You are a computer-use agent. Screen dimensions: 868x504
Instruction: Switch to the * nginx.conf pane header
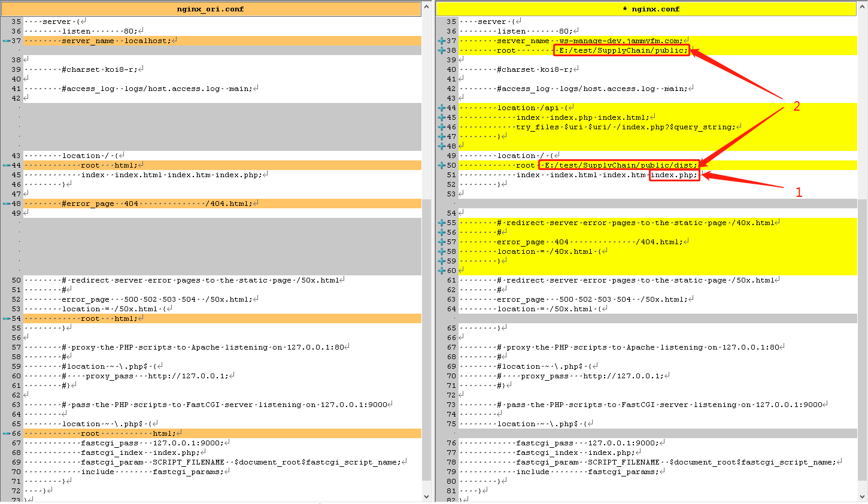pyautogui.click(x=647, y=9)
